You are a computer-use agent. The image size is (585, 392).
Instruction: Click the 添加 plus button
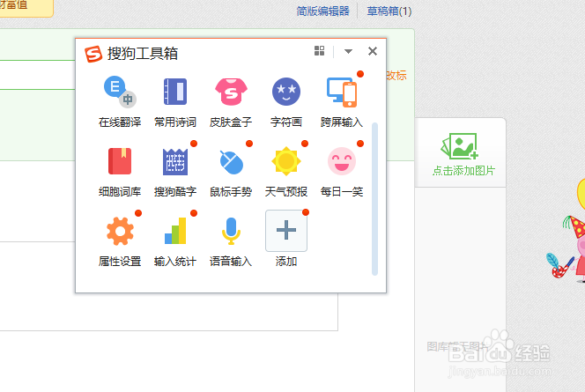click(x=286, y=231)
